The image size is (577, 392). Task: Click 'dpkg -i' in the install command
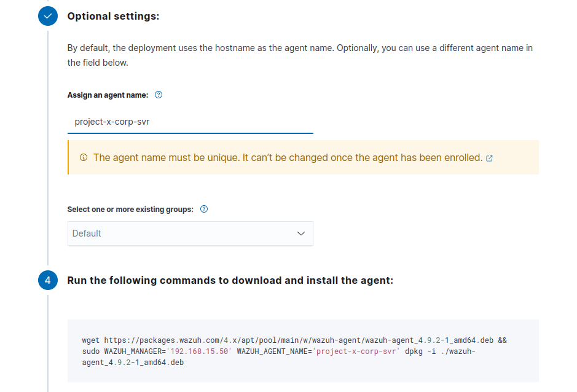[x=422, y=351]
